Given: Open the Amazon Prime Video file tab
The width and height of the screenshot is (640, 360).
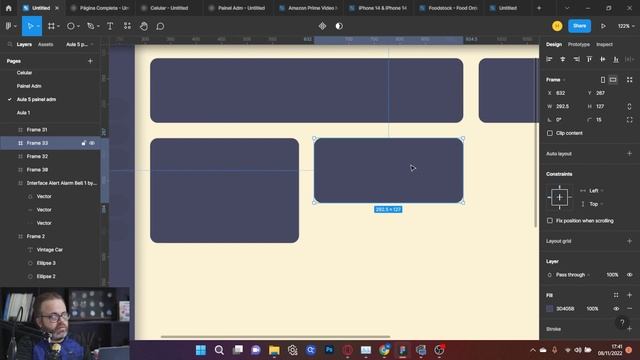Looking at the screenshot, I should (x=309, y=8).
